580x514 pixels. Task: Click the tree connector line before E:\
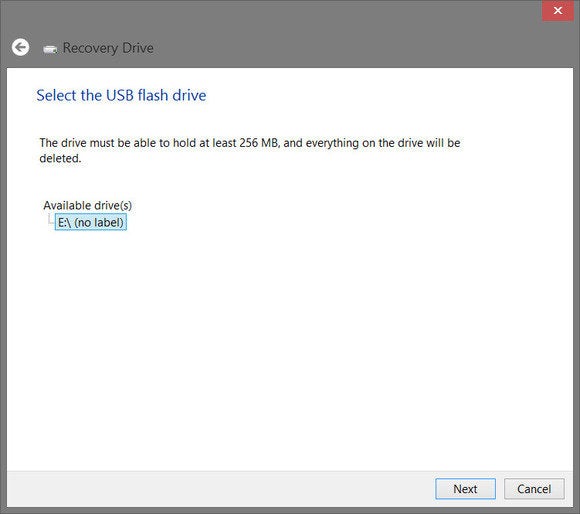coord(51,219)
